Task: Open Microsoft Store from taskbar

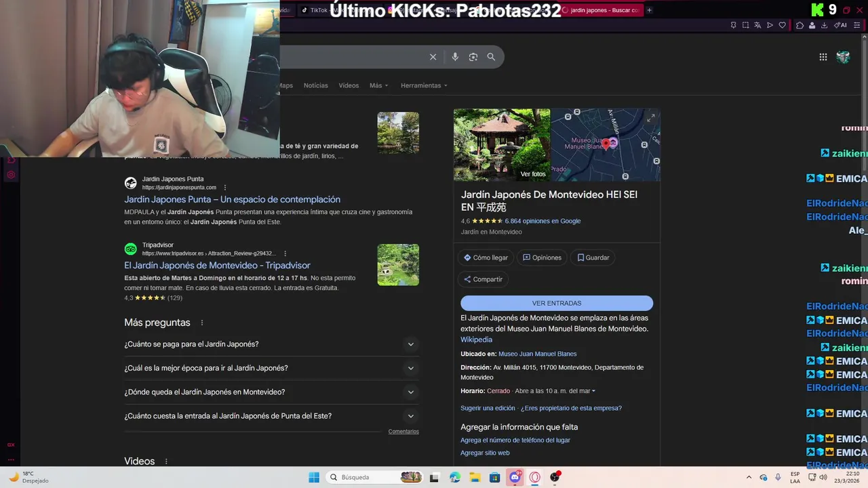Action: pyautogui.click(x=495, y=477)
